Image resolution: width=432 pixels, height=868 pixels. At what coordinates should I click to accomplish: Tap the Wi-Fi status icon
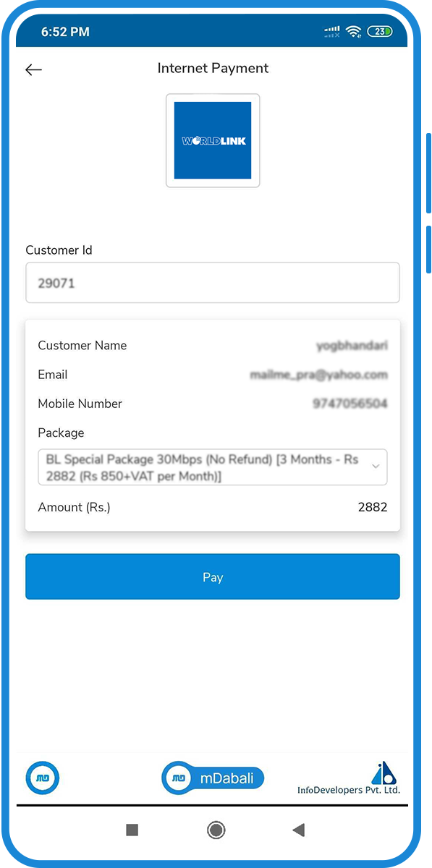tap(353, 32)
